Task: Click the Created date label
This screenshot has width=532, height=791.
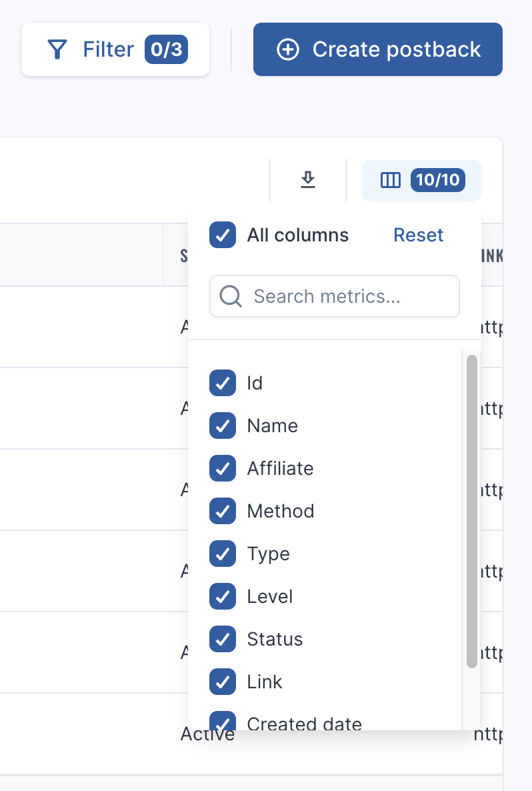Action: coord(304,724)
